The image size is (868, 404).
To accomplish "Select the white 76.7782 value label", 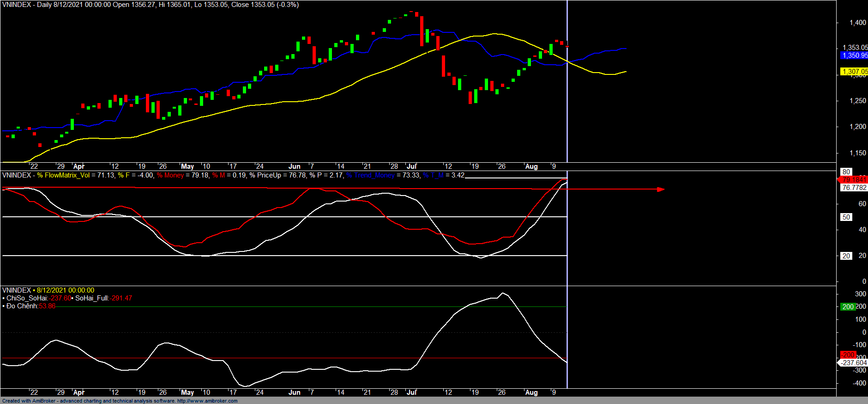I will tap(853, 188).
